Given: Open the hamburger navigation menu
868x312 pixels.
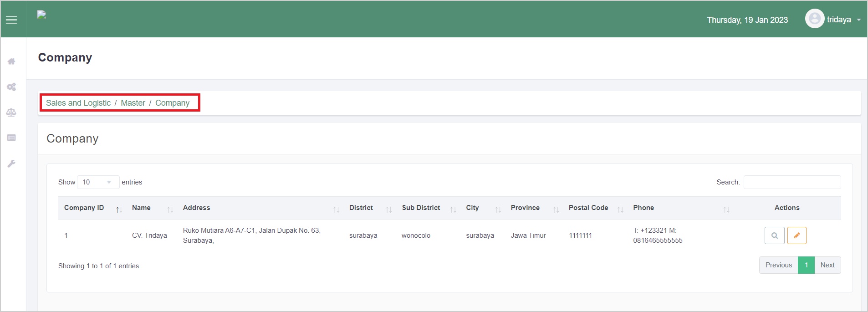Looking at the screenshot, I should coord(11,20).
